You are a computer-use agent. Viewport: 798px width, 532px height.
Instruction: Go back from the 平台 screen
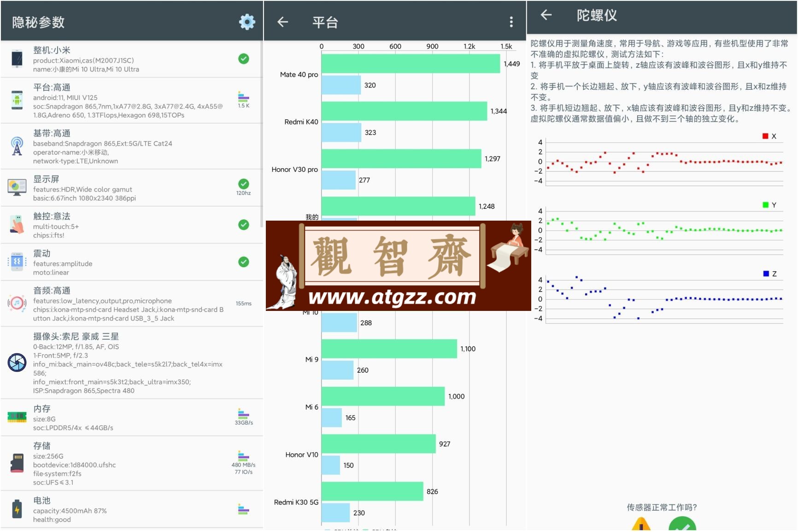(x=282, y=22)
